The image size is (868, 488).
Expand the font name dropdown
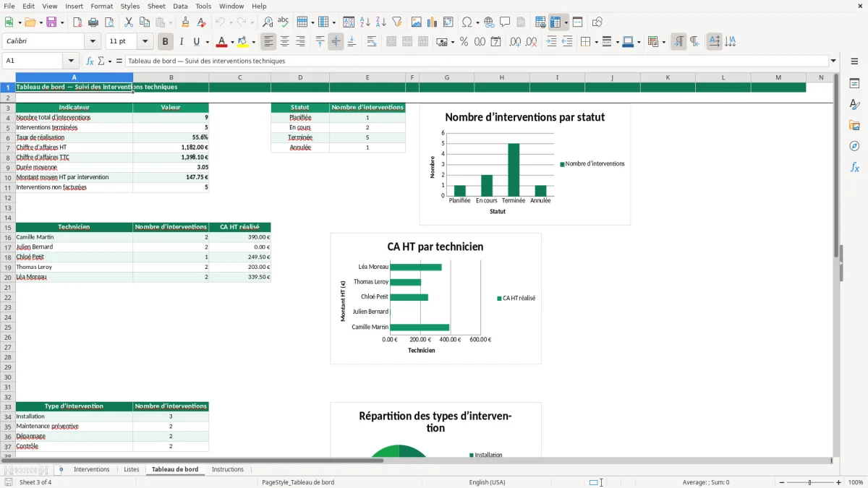coord(93,42)
